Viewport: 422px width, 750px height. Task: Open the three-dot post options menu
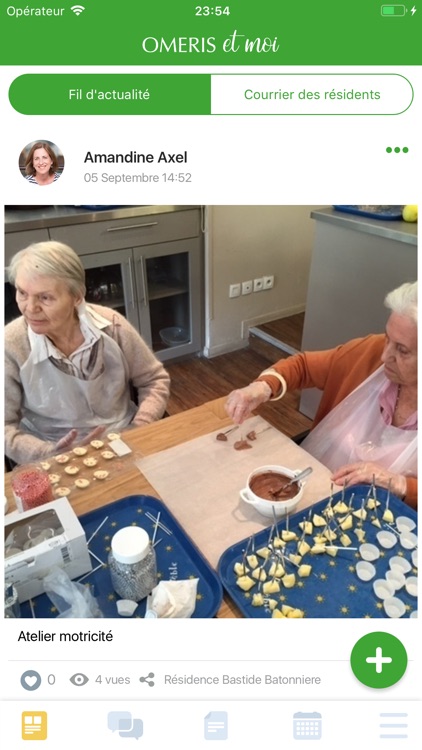(397, 150)
